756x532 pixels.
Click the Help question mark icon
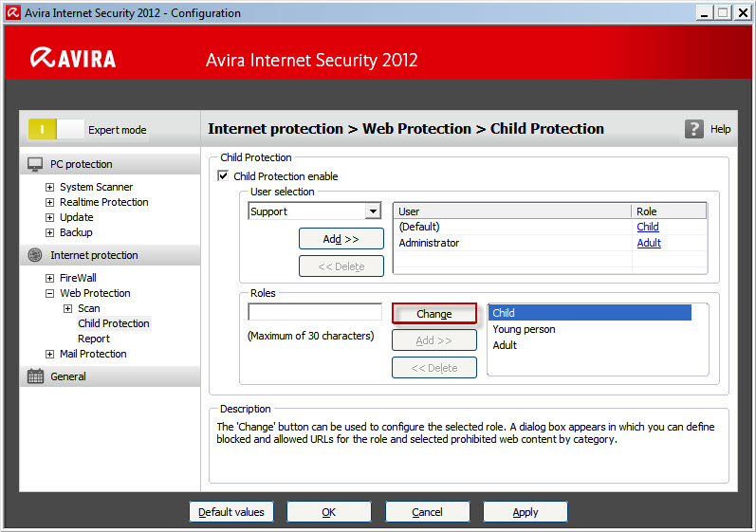coord(693,129)
